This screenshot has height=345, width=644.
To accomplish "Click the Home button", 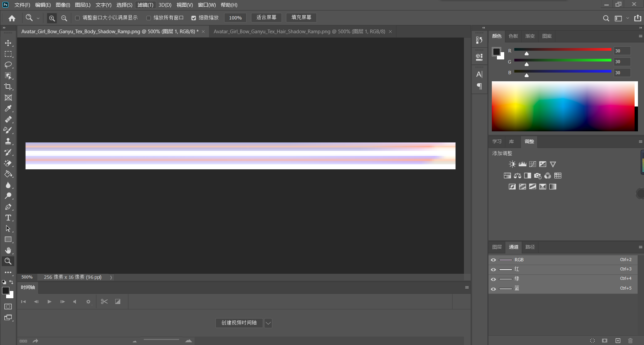I will click(x=12, y=18).
